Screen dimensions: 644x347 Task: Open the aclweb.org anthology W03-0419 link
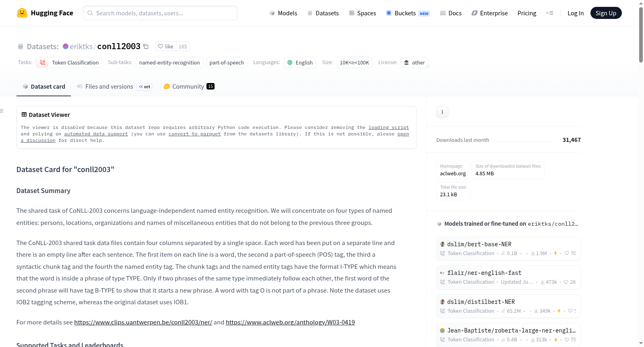[290, 322]
